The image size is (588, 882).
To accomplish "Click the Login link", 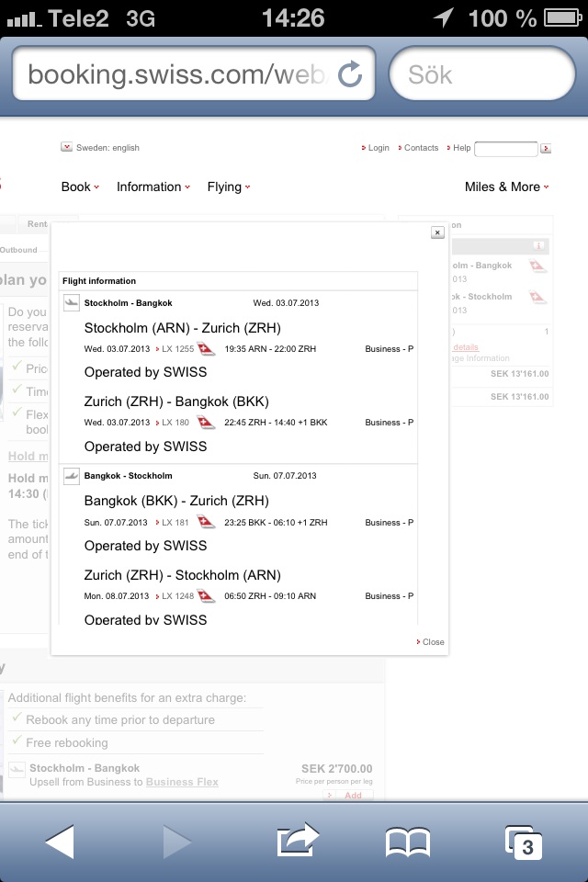I will (x=377, y=148).
